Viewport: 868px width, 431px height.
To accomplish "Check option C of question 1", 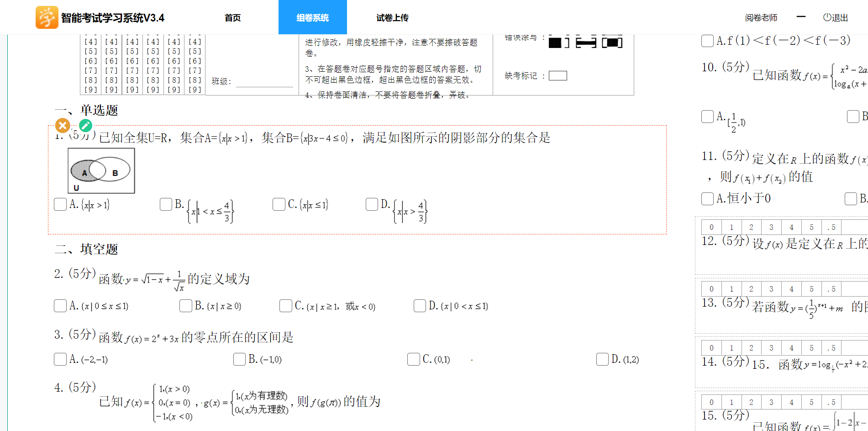I will point(279,204).
